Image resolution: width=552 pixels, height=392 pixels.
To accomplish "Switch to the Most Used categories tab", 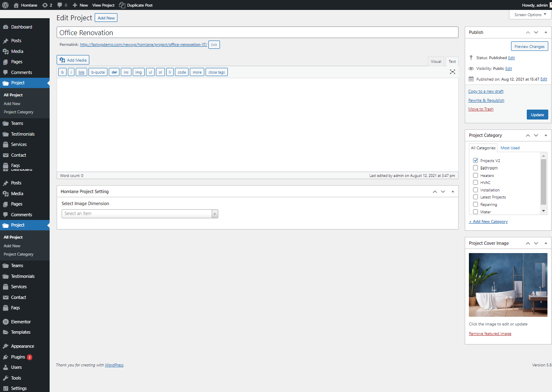I will pyautogui.click(x=510, y=148).
